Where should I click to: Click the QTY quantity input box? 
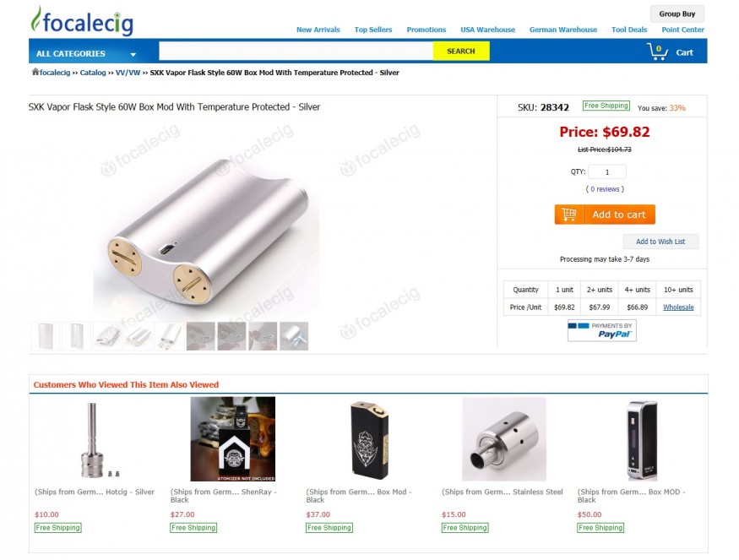click(607, 172)
